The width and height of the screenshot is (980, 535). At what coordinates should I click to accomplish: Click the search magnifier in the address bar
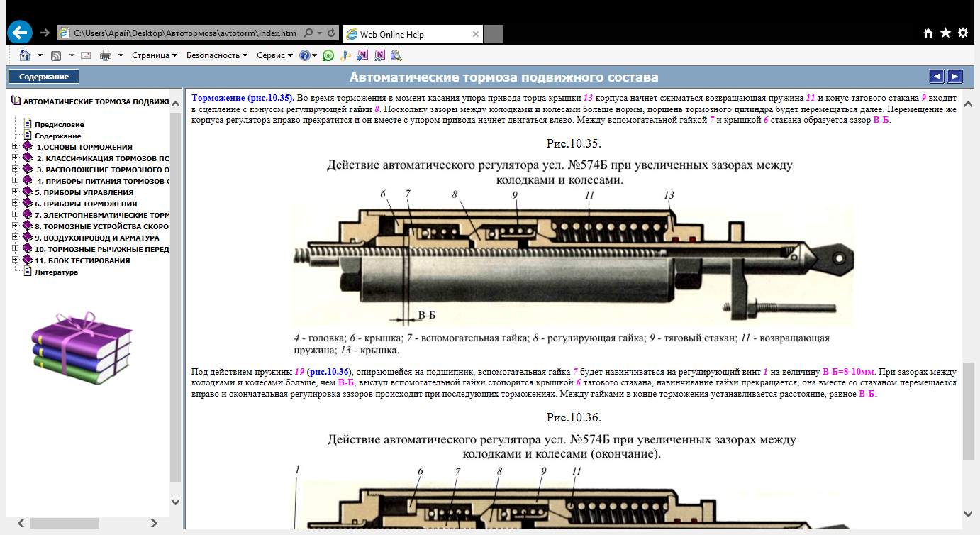(x=308, y=33)
